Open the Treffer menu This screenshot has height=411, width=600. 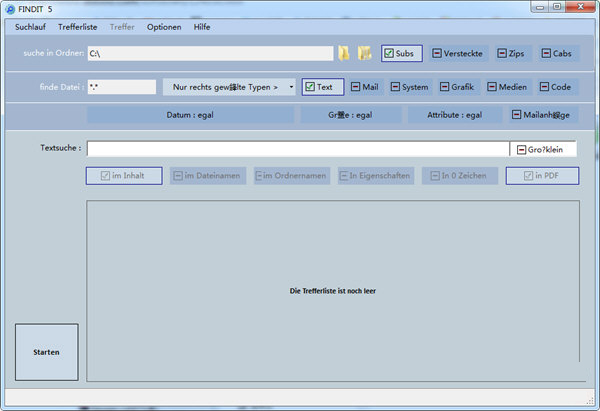(x=122, y=27)
